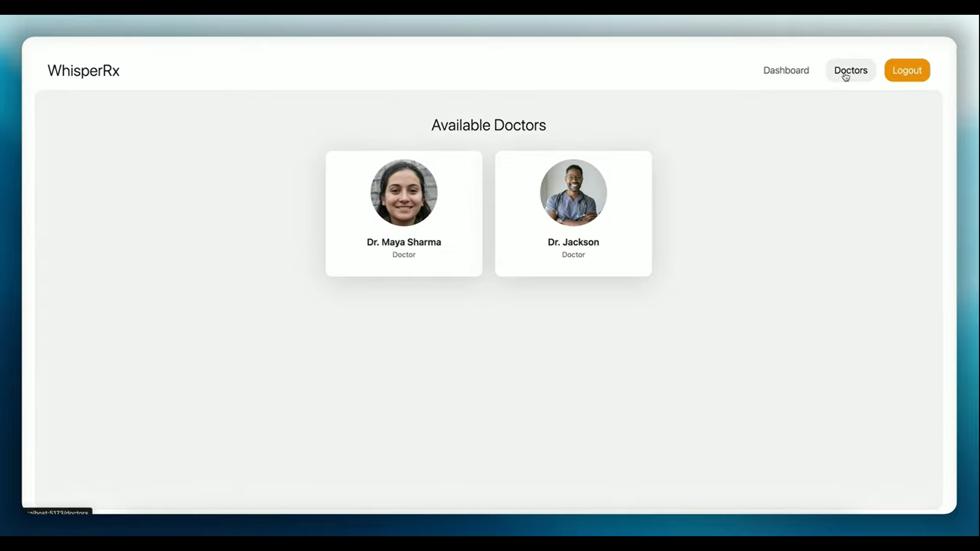Click Dr. Jackson's profile photo

click(573, 193)
